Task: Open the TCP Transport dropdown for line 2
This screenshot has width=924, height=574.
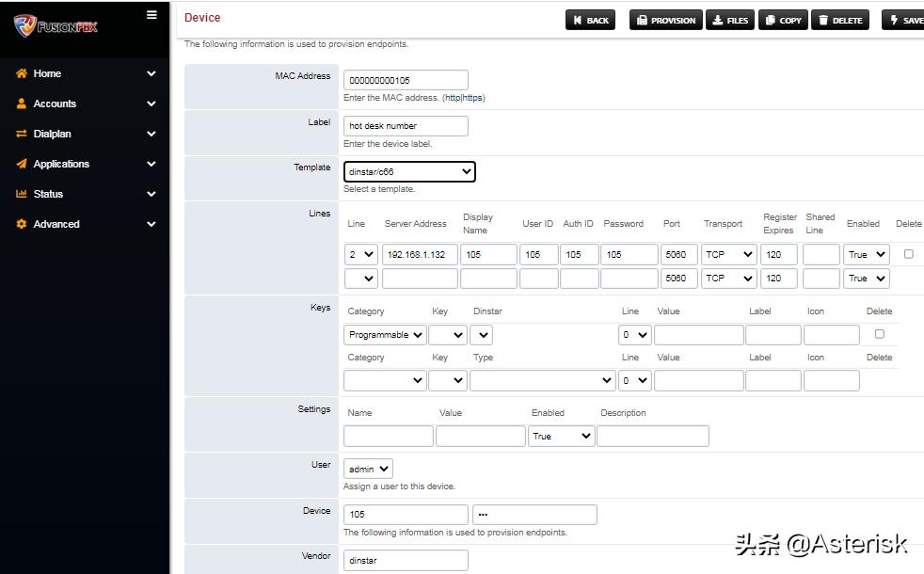Action: pyautogui.click(x=729, y=254)
